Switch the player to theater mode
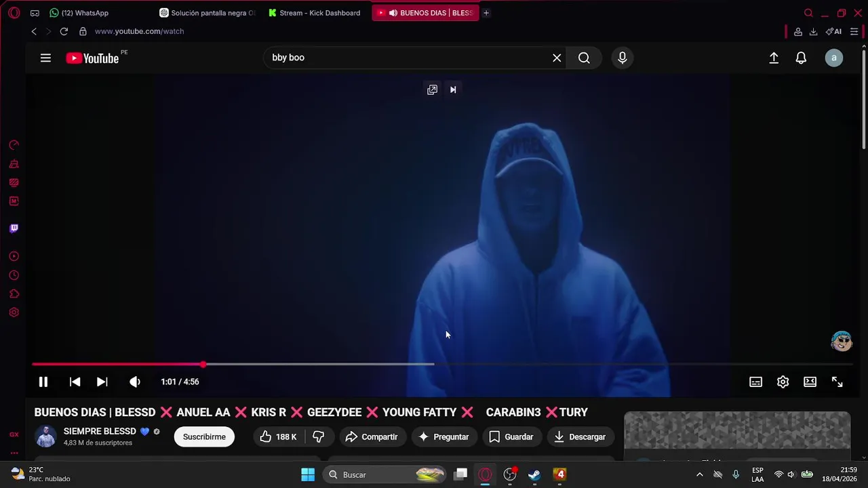Viewport: 868px width, 488px height. pos(810,382)
